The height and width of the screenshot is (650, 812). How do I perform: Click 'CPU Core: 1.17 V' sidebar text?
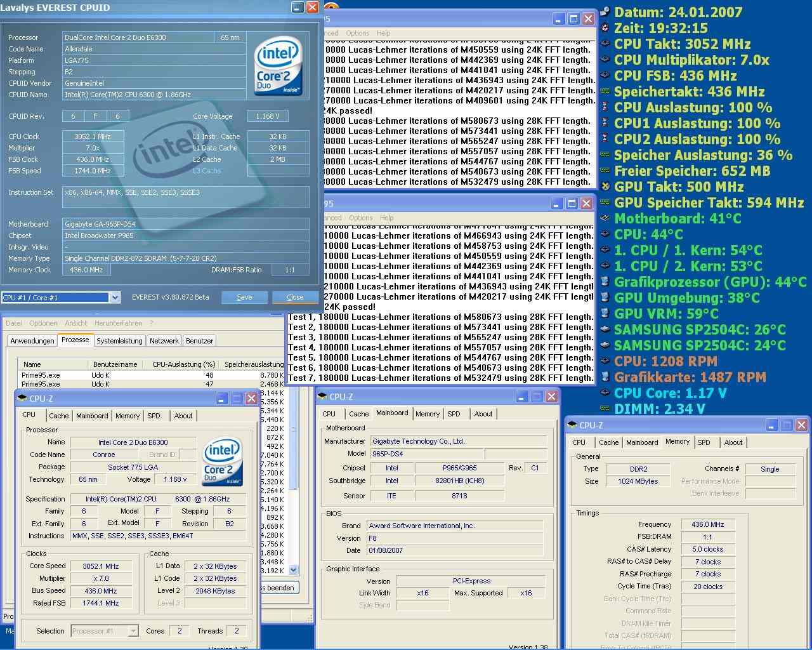click(x=671, y=393)
